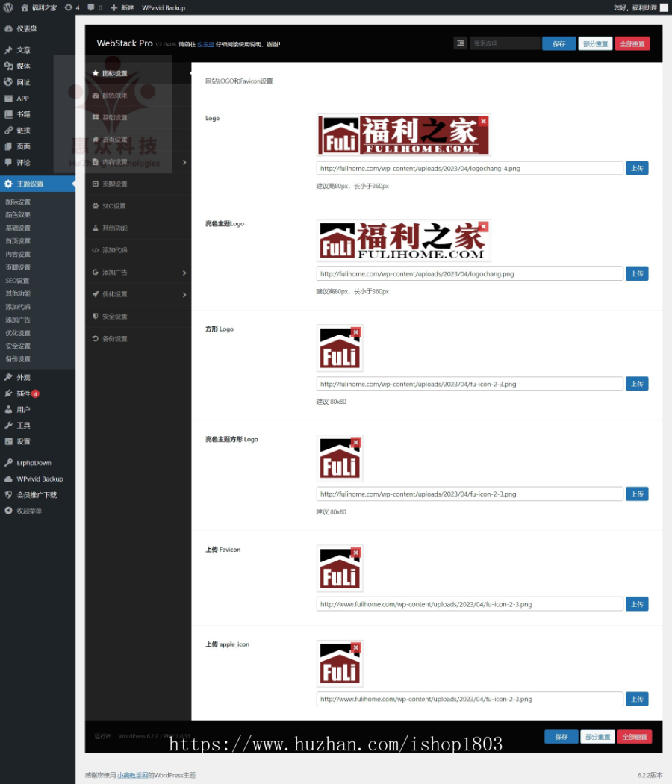This screenshot has height=784, width=672.
Task: Select 安全设置 tab in WebStack panel
Action: coord(138,316)
